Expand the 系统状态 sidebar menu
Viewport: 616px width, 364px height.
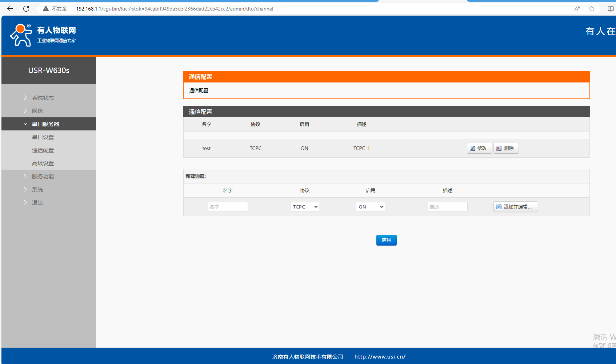[x=43, y=98]
